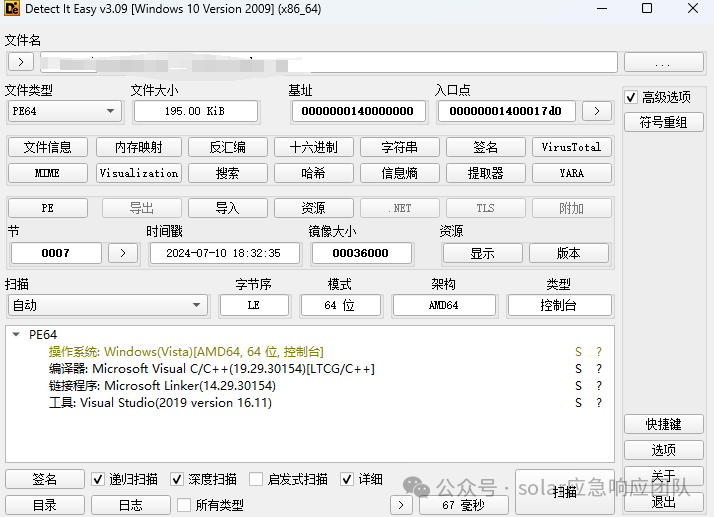Open 文件信息 button
The image size is (714, 517).
[48, 147]
